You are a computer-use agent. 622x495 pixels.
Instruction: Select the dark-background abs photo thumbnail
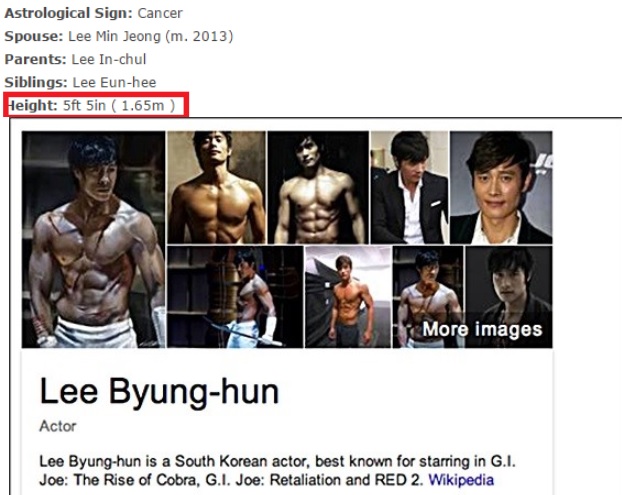318,187
